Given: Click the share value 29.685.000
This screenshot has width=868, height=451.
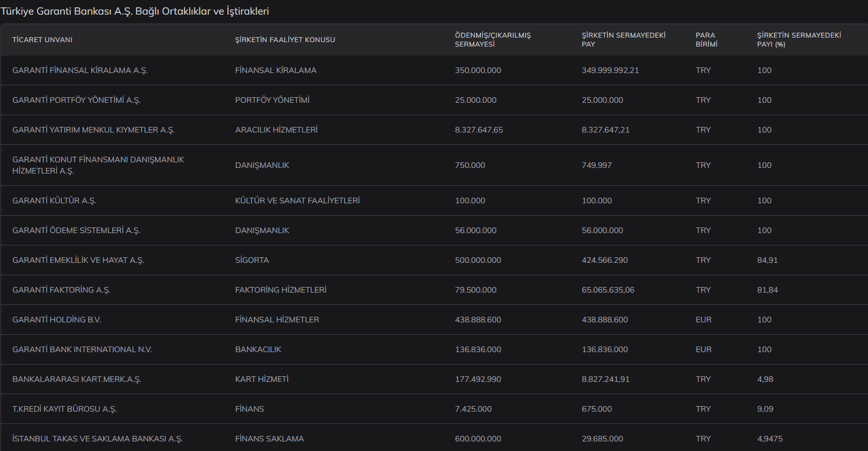Looking at the screenshot, I should pyautogui.click(x=602, y=439).
